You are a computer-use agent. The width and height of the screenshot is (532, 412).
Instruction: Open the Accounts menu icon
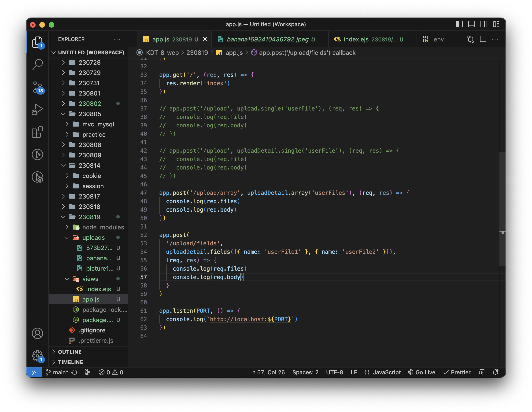37,333
